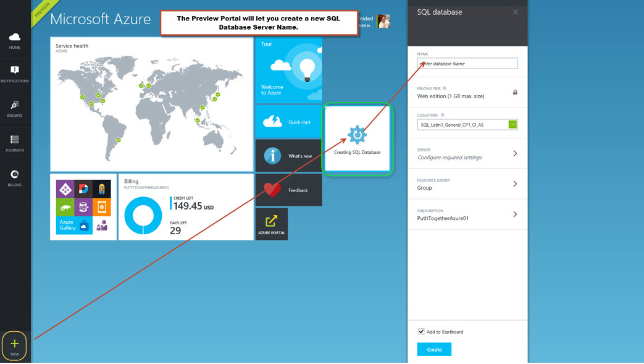Click the green SUSE chameleon gallery icon

pyautogui.click(x=65, y=207)
